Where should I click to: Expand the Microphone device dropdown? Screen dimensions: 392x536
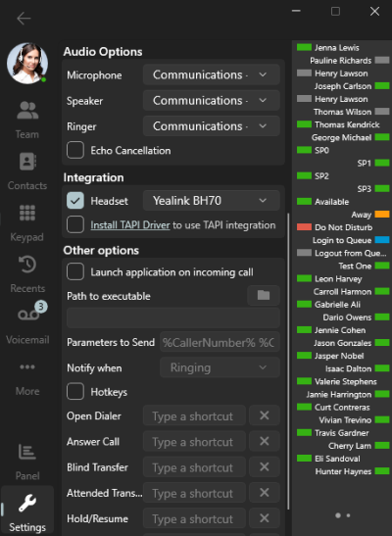click(212, 74)
